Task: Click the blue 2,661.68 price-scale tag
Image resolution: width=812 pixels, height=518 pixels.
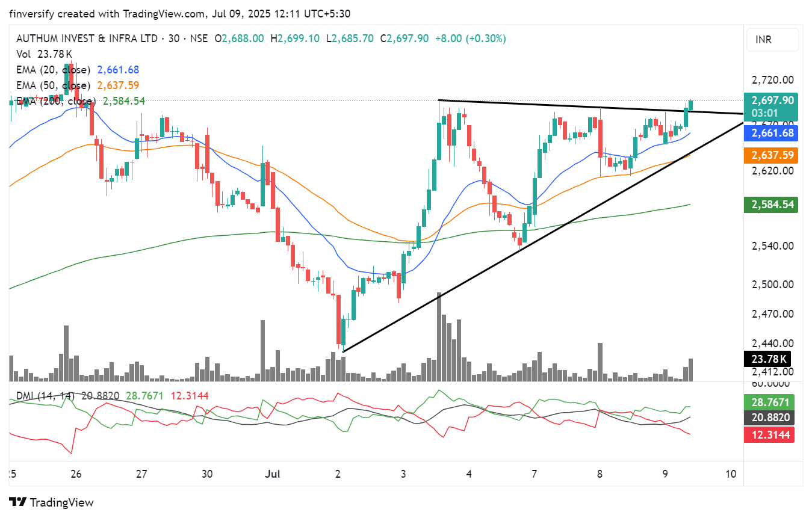Action: [771, 133]
